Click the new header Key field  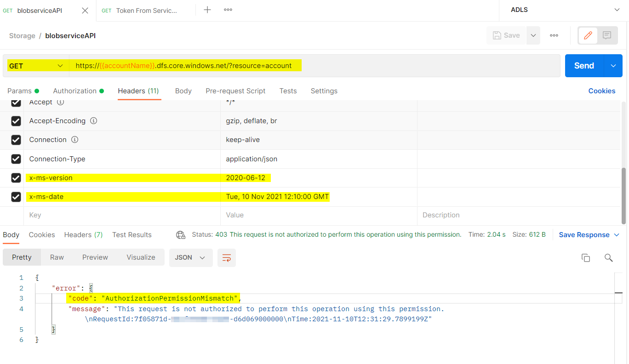point(122,215)
